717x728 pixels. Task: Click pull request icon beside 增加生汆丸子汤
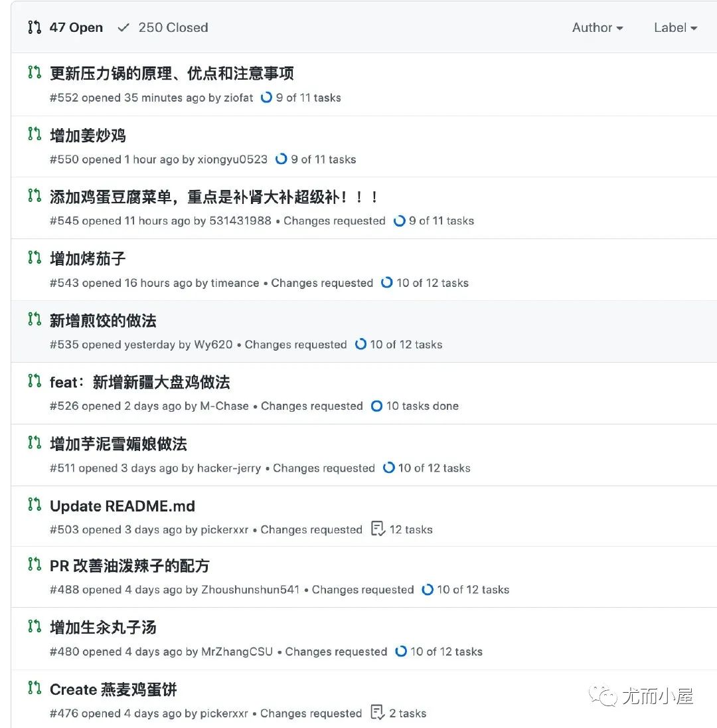click(35, 626)
